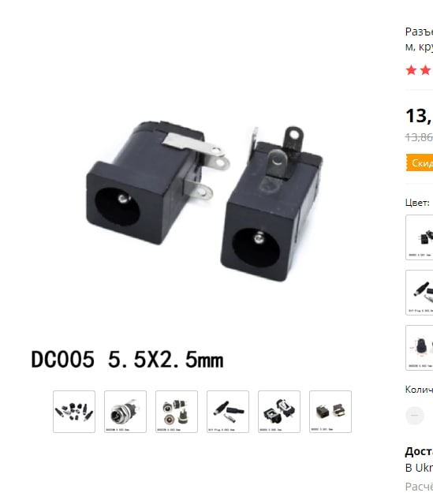Select the DIY plug thumbnail
The width and height of the screenshot is (433, 504).
228,412
